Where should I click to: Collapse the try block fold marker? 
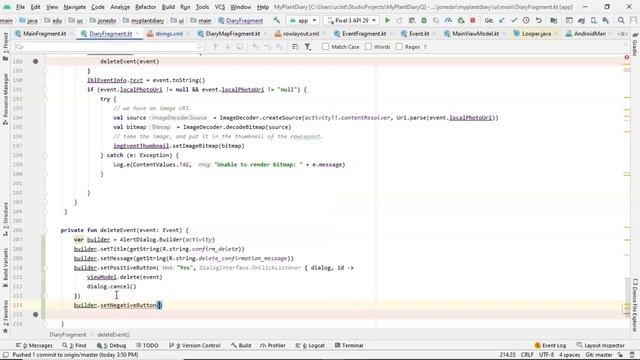[x=45, y=99]
